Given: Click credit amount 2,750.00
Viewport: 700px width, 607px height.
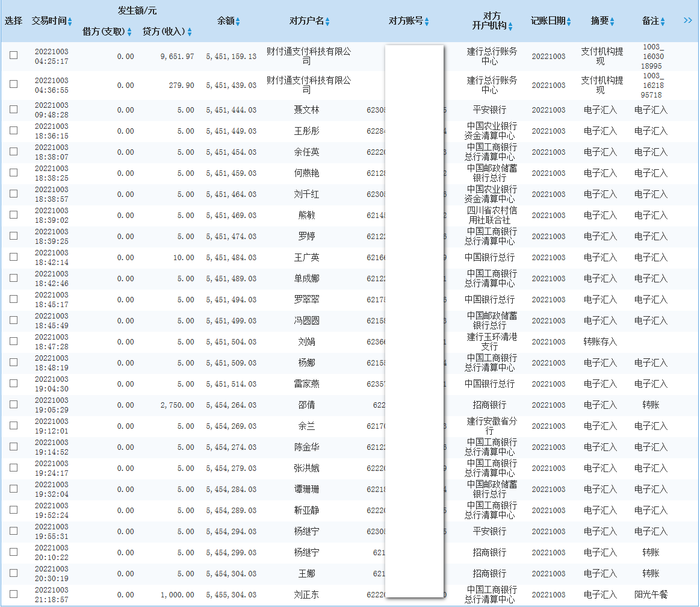Looking at the screenshot, I should (177, 405).
